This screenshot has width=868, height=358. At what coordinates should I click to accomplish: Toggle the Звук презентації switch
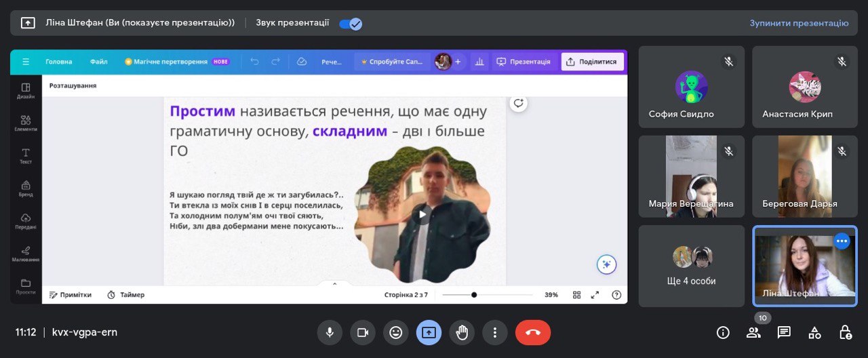click(351, 24)
